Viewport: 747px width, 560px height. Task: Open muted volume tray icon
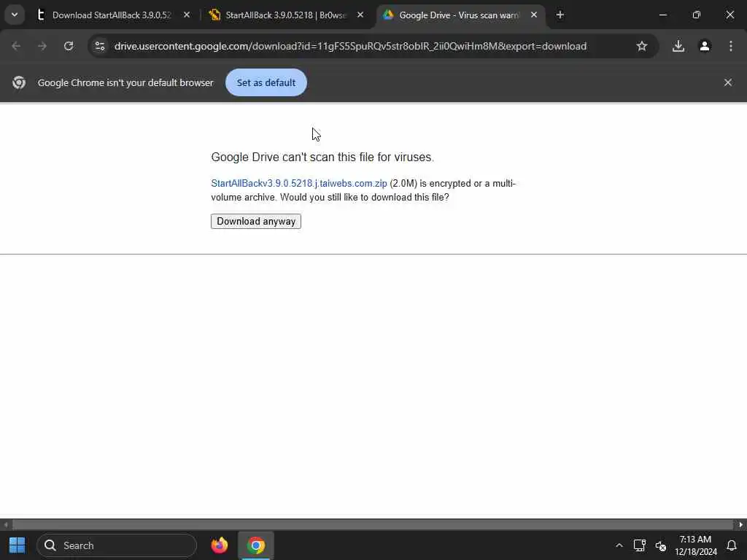(660, 545)
